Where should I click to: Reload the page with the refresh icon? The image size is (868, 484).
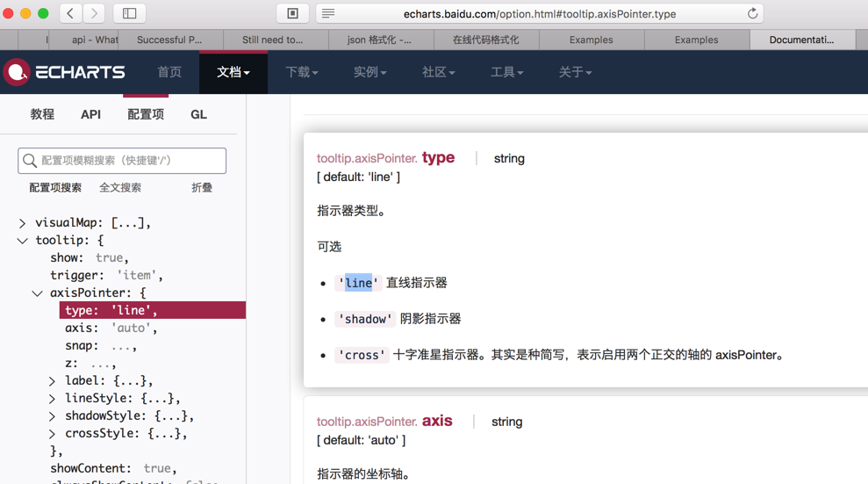pos(752,13)
